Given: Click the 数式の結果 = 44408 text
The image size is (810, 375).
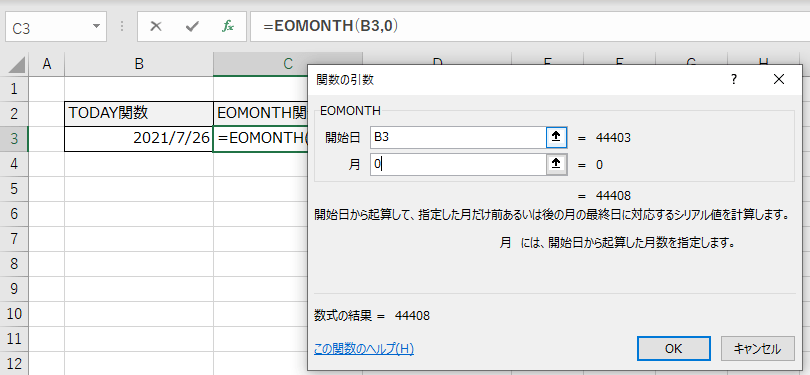Looking at the screenshot, I should coord(372,315).
